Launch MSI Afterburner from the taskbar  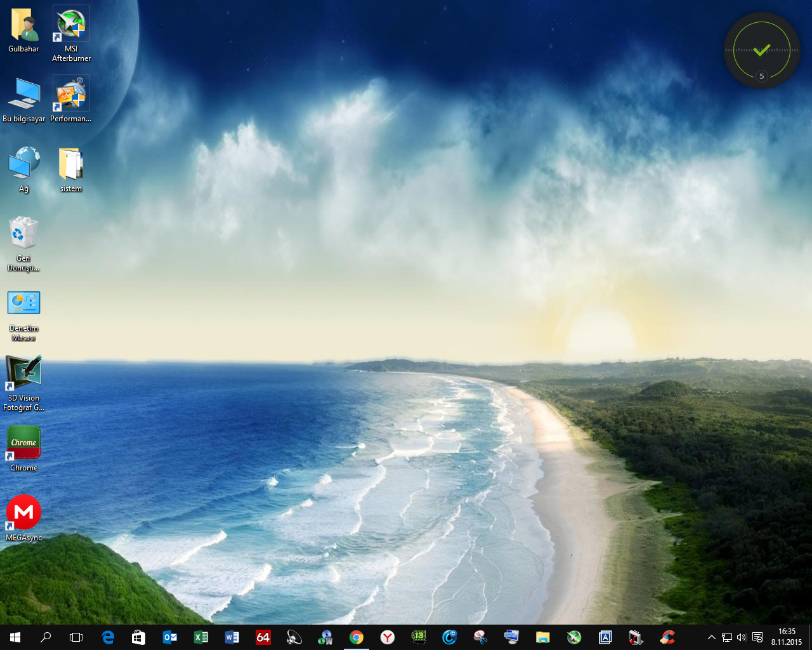point(574,637)
